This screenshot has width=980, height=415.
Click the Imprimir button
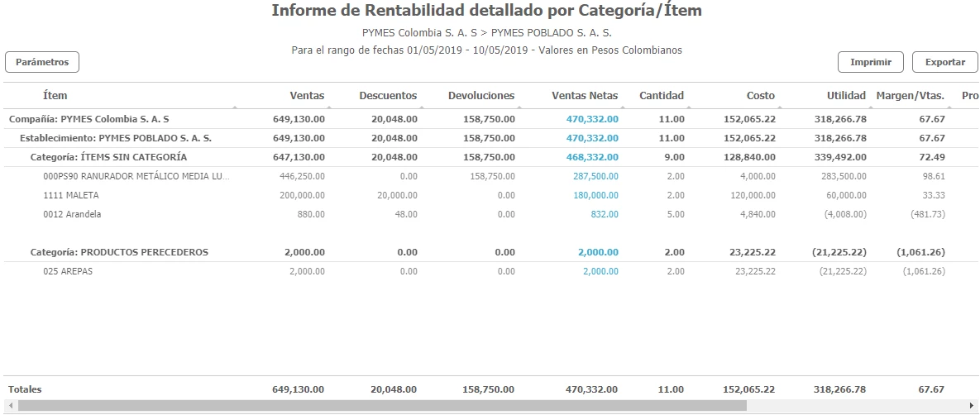(870, 62)
